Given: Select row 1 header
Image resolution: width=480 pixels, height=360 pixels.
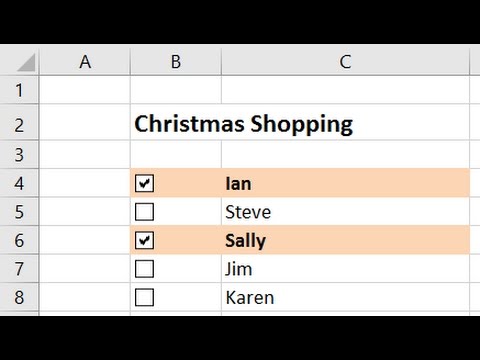Looking at the screenshot, I should click(x=19, y=90).
